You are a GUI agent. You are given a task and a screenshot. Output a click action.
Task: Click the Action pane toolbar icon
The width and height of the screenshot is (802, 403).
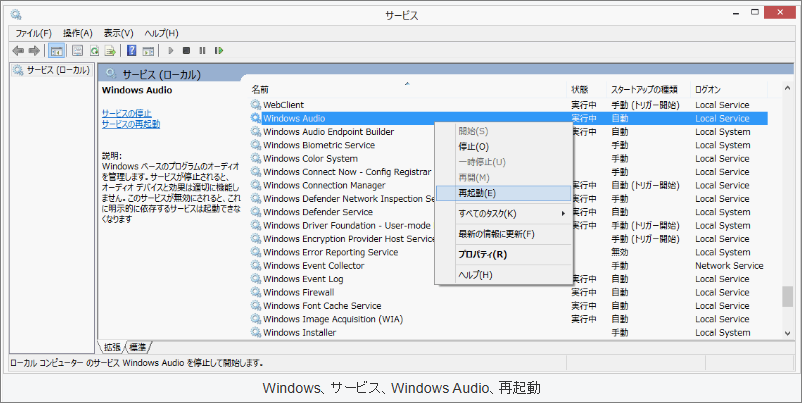pos(148,51)
